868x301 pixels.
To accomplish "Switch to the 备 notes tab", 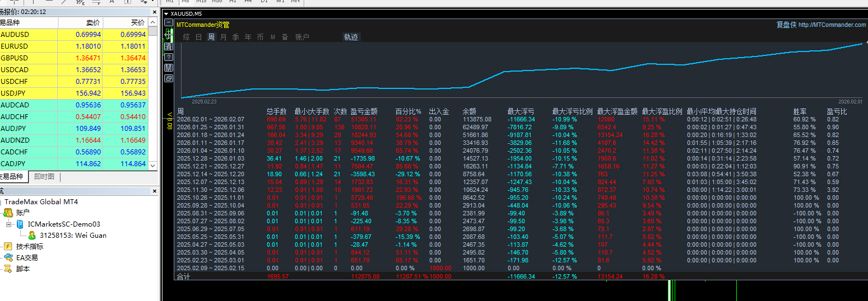I will (285, 37).
